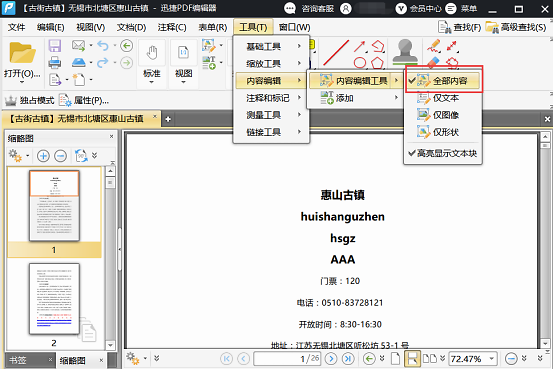Click the green Go Back circle icon
This screenshot has width=554, height=369.
pos(126,46)
